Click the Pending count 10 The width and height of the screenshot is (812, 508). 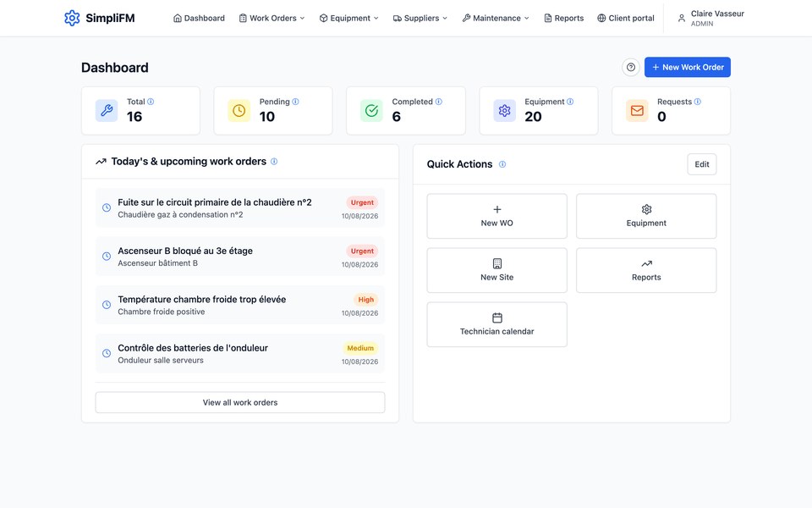[267, 117]
